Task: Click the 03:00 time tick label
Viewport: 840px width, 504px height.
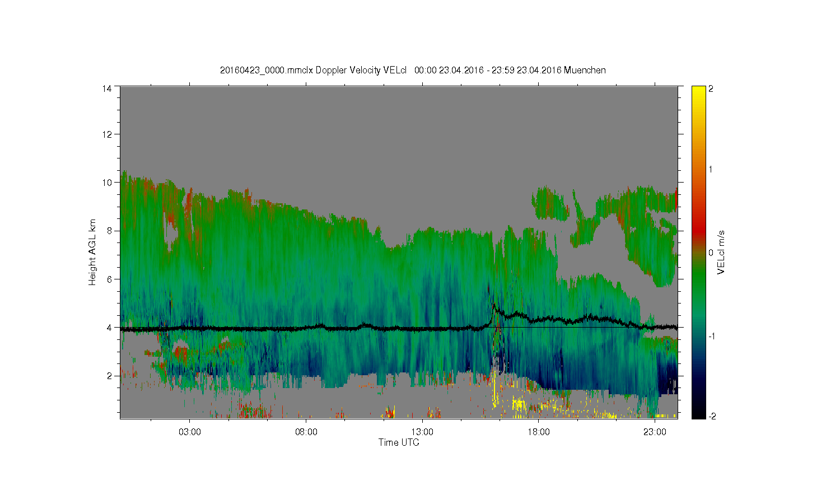Action: (190, 432)
